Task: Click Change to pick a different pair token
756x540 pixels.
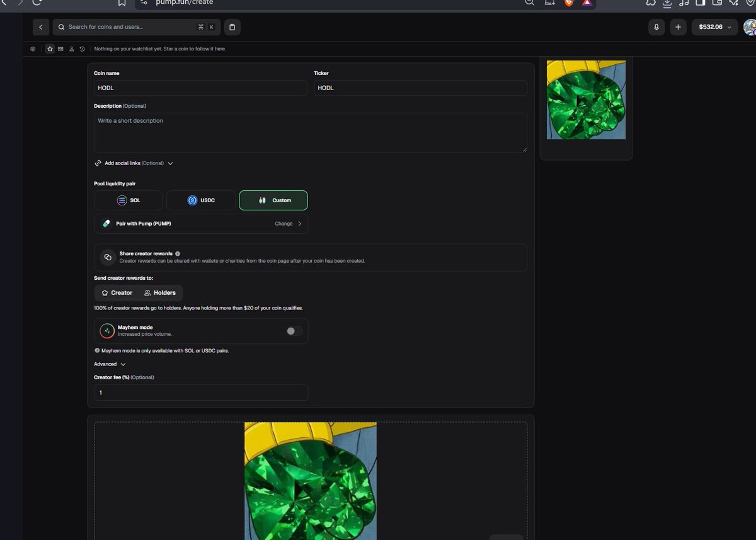Action: (x=288, y=224)
